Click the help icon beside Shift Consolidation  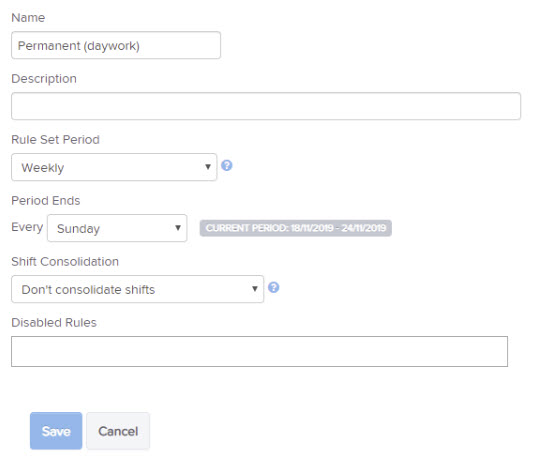coord(274,287)
